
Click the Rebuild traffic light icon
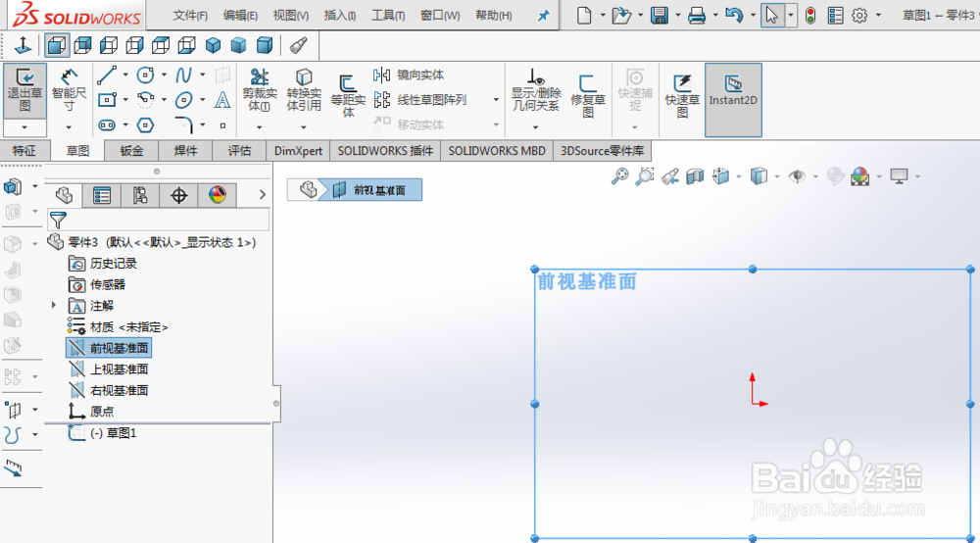click(x=810, y=15)
